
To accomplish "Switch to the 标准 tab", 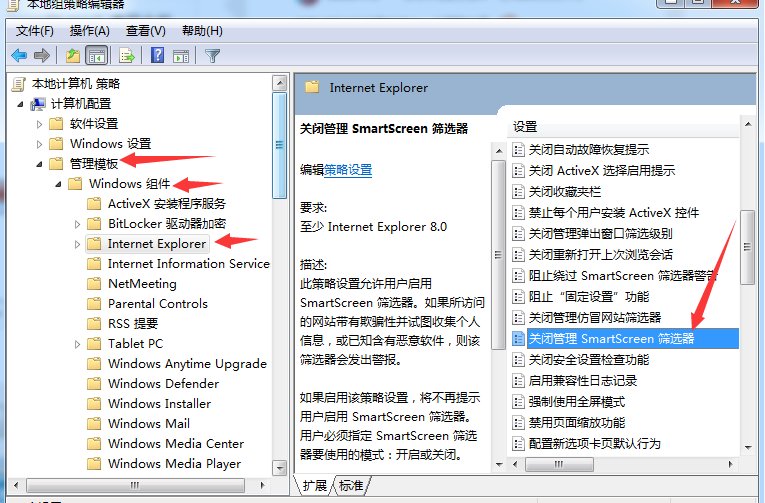I will point(351,485).
